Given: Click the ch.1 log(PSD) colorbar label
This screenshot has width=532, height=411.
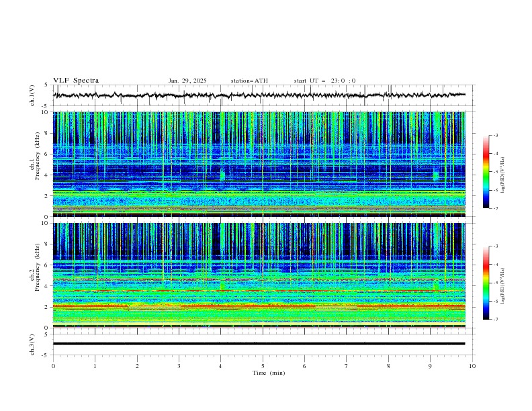Looking at the screenshot, I should [x=503, y=175].
